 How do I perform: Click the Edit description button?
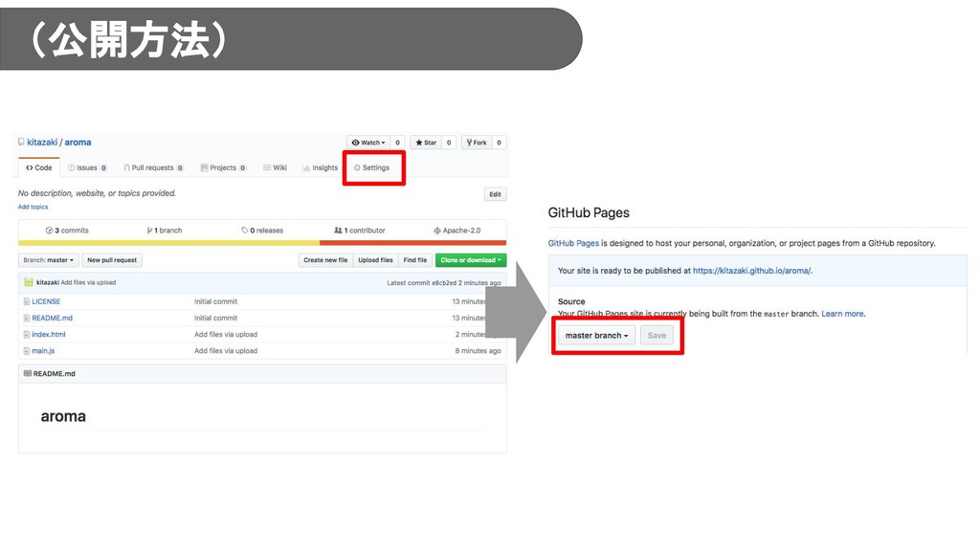tap(495, 194)
